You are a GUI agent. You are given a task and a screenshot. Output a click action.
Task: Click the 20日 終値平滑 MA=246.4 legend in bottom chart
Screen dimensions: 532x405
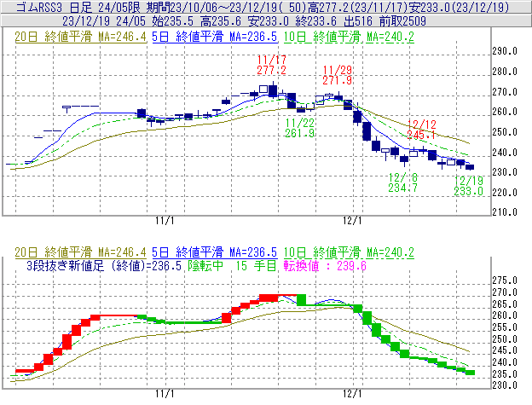pos(80,252)
